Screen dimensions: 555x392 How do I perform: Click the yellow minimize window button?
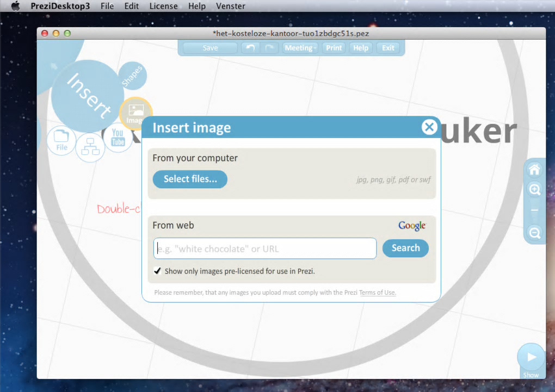click(56, 33)
